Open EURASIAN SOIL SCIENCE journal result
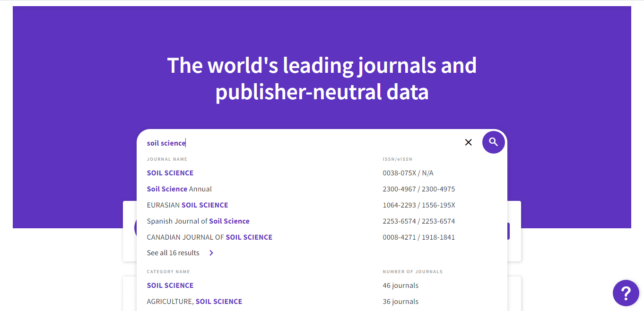Screen dimensions: 644x311 [x=188, y=205]
